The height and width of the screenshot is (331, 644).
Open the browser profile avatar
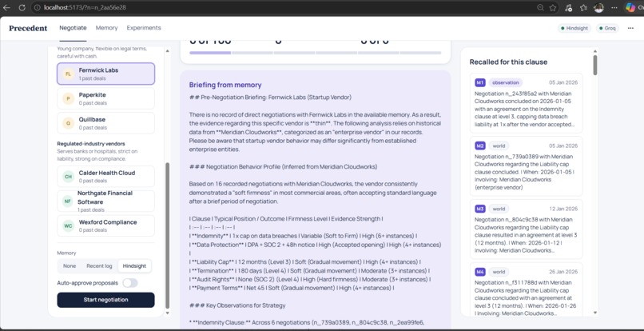(x=598, y=8)
